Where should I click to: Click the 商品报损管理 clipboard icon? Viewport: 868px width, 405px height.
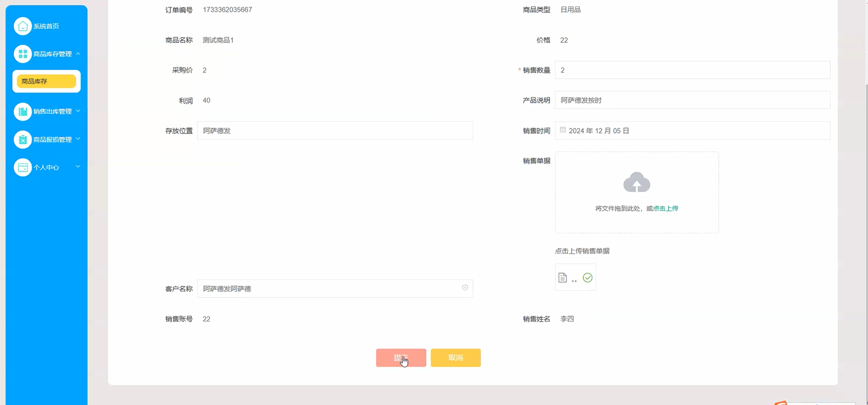23,140
